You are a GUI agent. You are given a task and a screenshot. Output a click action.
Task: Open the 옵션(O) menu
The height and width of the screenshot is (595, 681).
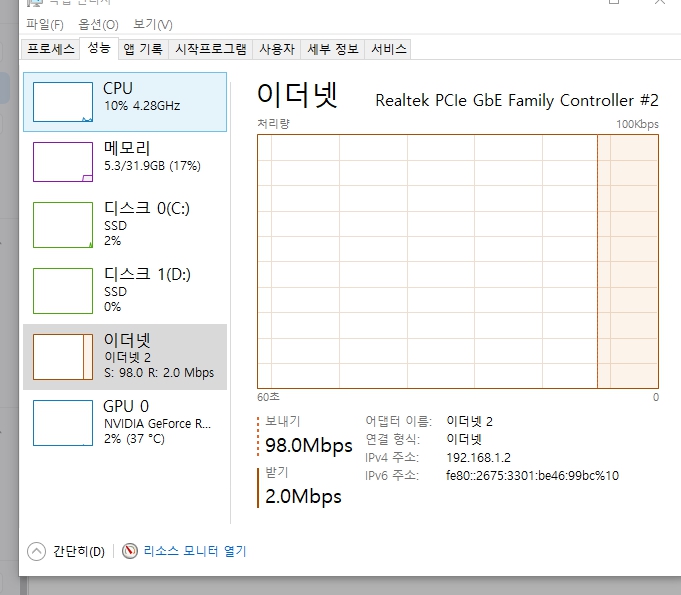point(98,24)
